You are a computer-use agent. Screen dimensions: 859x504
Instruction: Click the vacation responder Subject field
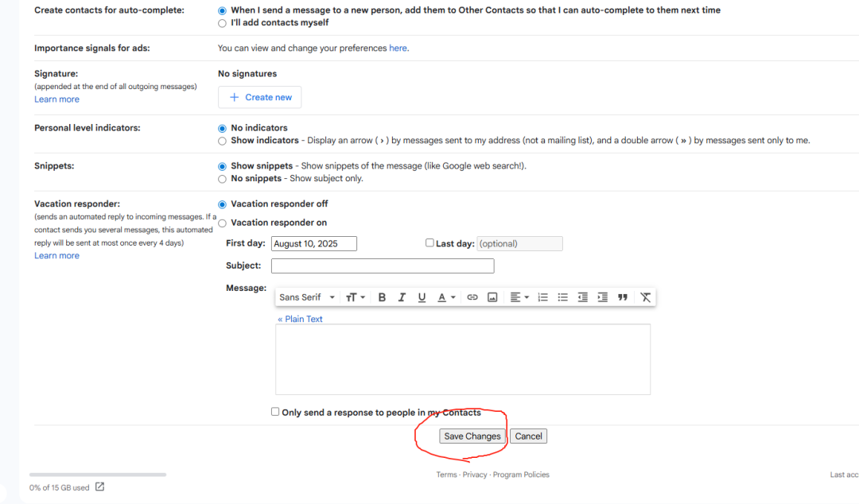383,266
